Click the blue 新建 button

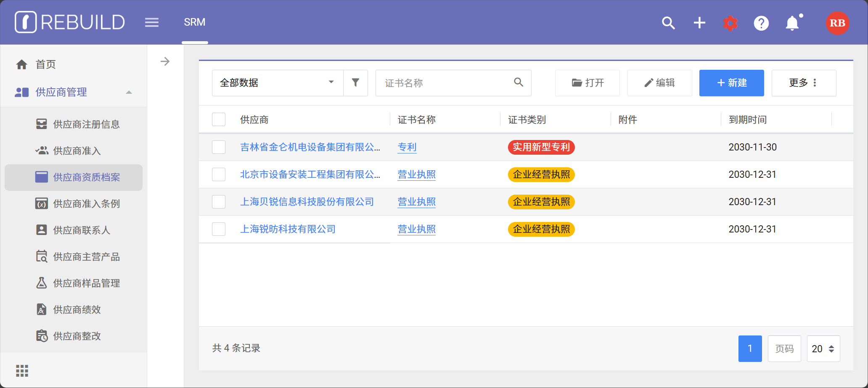tap(731, 83)
